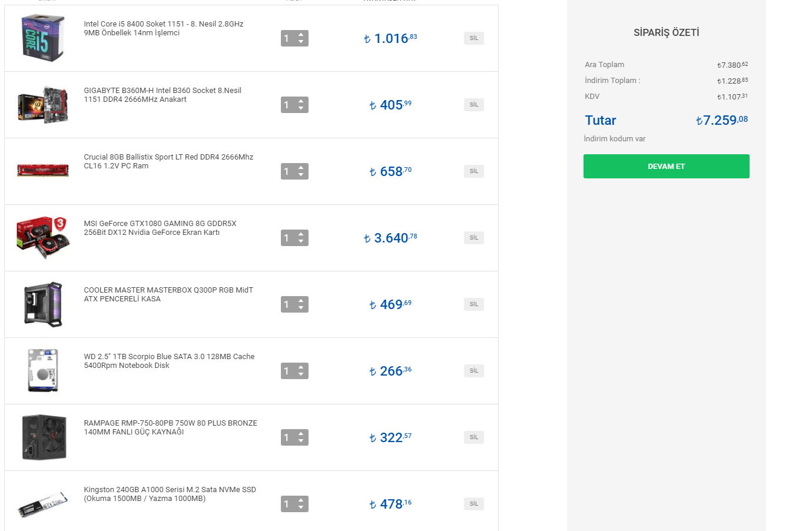Open the RAMPAGE power supply product image

coord(42,437)
